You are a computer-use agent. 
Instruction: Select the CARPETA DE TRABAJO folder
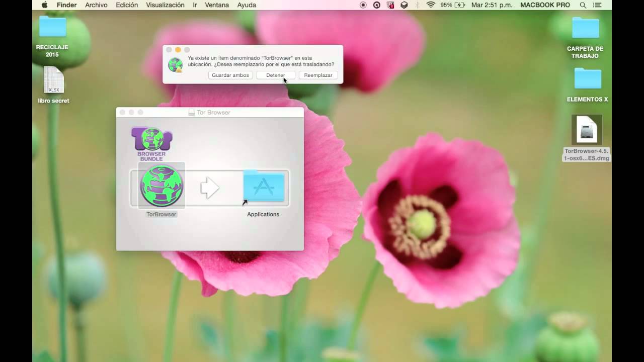[586, 28]
